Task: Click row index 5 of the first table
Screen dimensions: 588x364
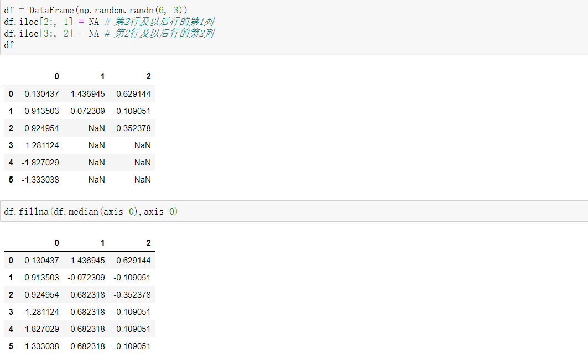Action: [x=11, y=180]
